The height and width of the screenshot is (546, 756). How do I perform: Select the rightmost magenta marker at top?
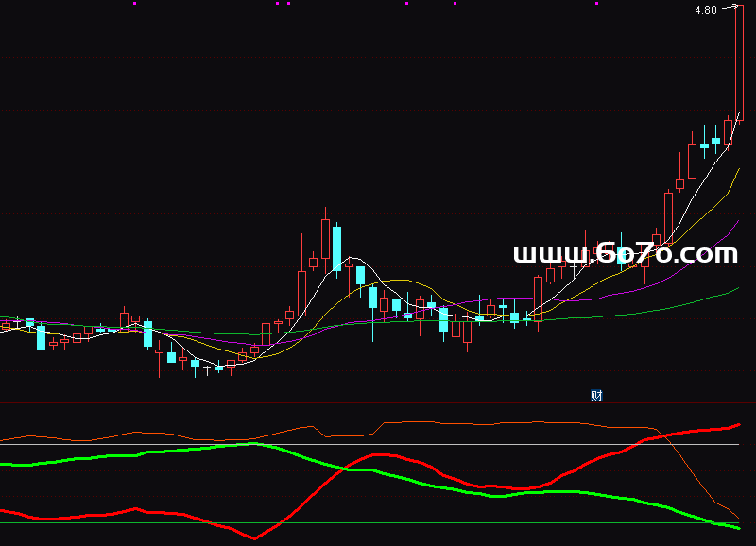[x=597, y=4]
